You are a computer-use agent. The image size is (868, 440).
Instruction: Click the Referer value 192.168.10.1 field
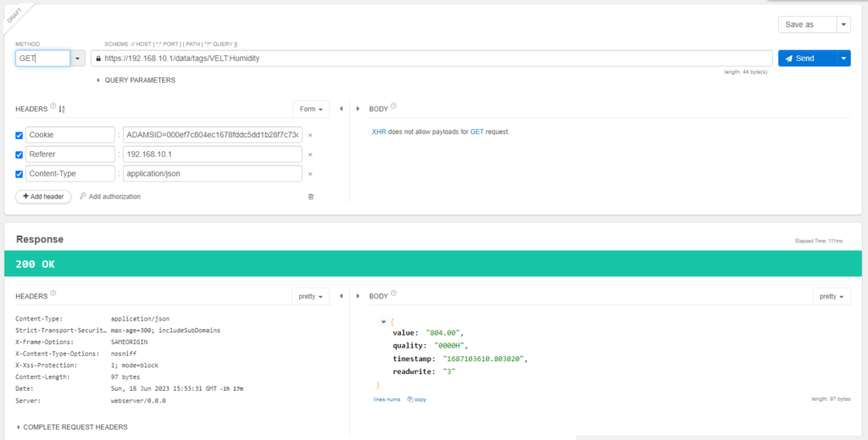213,153
